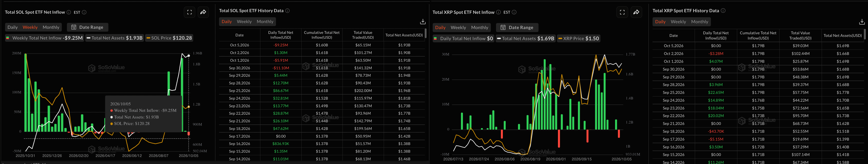Select Monthly tab in XRP History Data table
868x164 pixels.
(x=699, y=22)
